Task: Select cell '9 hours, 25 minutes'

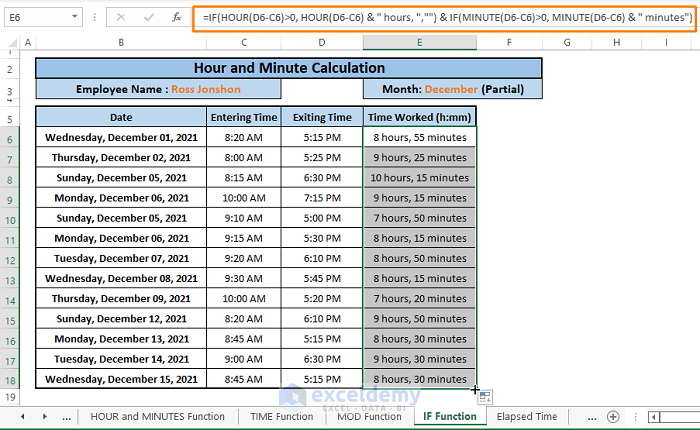Action: pyautogui.click(x=420, y=158)
